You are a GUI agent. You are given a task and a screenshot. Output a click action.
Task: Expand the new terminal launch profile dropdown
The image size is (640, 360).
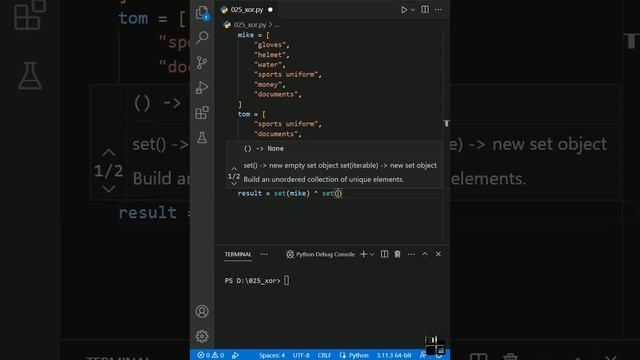(x=372, y=255)
